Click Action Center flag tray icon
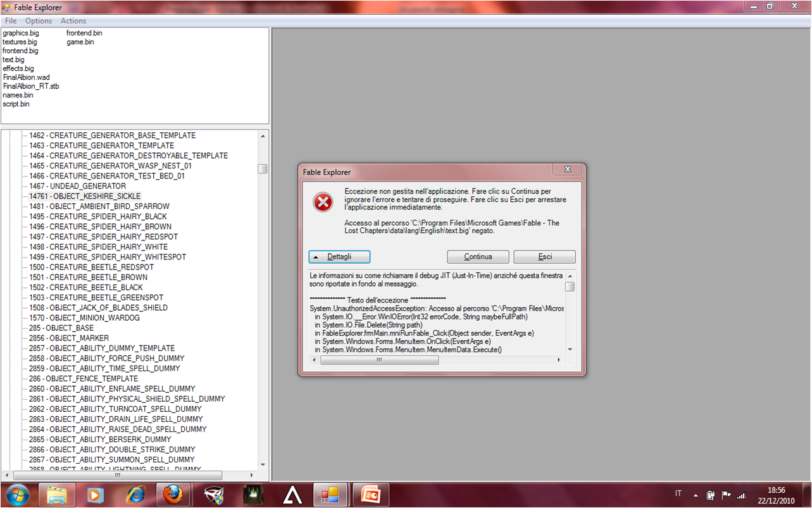The image size is (812, 508). click(x=726, y=495)
